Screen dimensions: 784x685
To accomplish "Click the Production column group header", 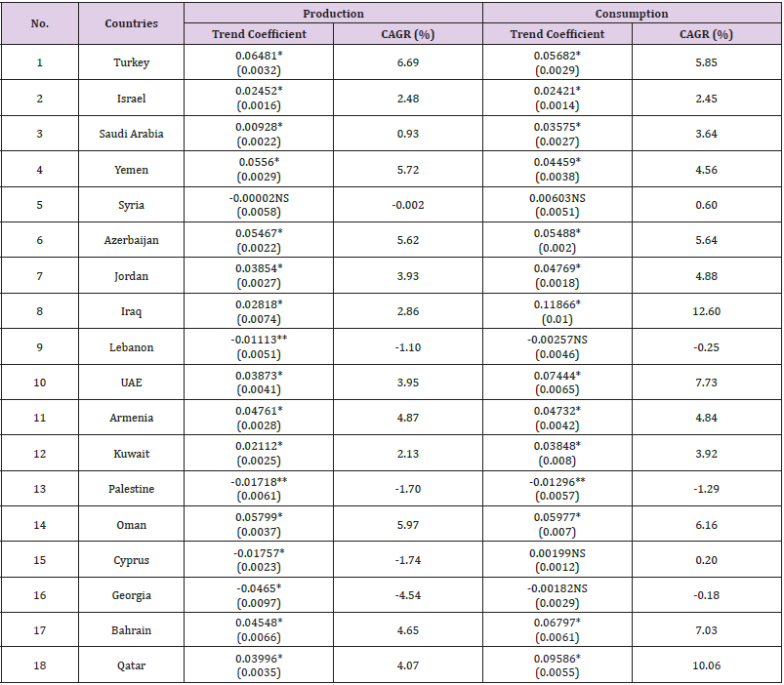I will 333,14.
